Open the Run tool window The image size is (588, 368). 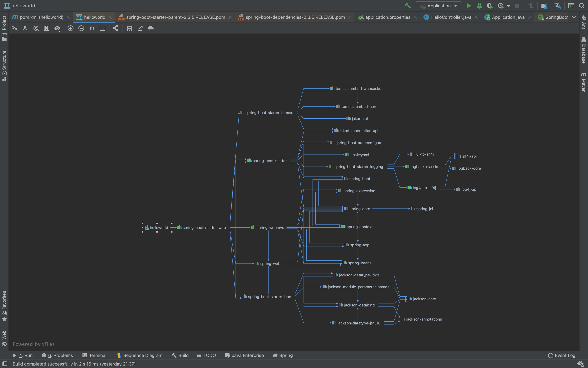click(x=23, y=355)
